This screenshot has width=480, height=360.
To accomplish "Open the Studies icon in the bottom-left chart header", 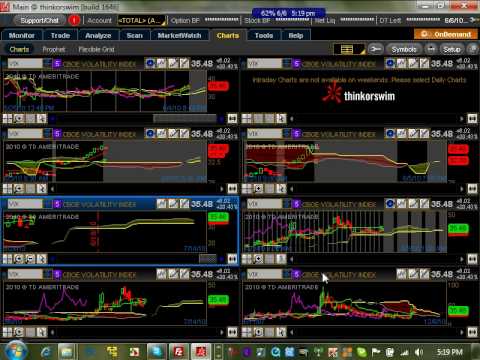I will pos(161,274).
